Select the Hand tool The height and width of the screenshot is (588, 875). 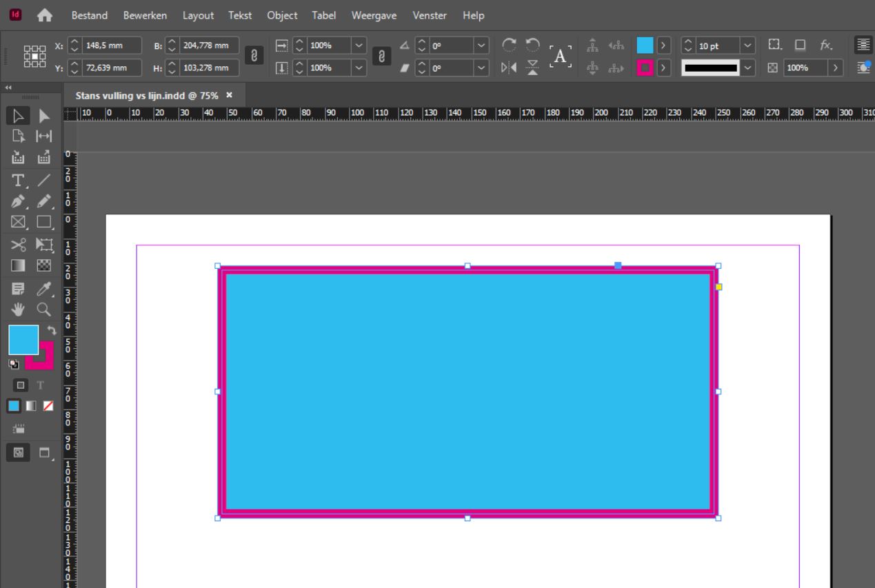pos(19,310)
